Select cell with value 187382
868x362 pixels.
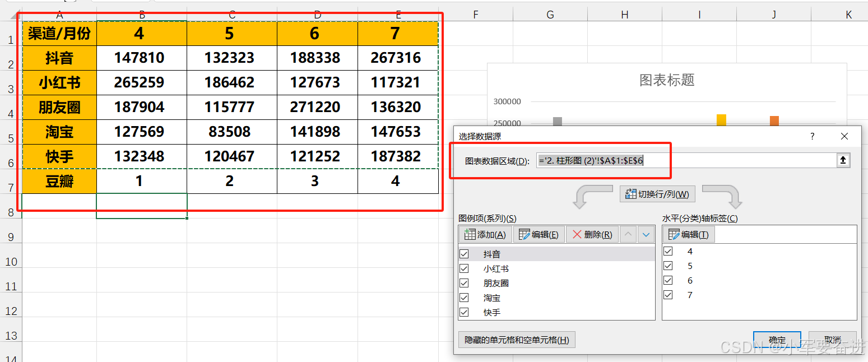(398, 157)
